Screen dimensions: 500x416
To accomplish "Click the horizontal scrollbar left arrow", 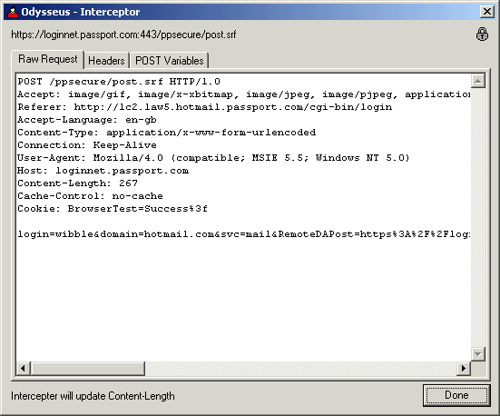I will 23,368.
